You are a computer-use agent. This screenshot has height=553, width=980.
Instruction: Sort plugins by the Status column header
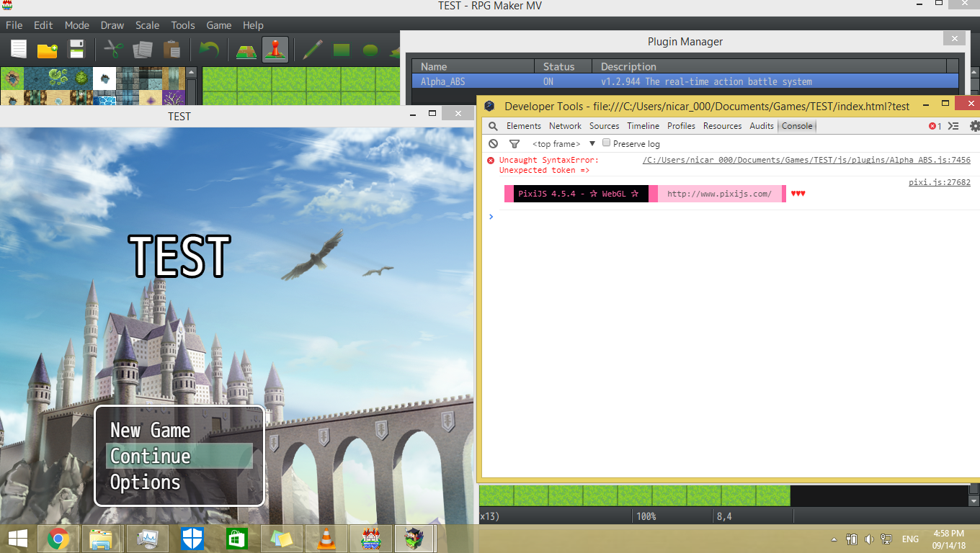point(563,67)
